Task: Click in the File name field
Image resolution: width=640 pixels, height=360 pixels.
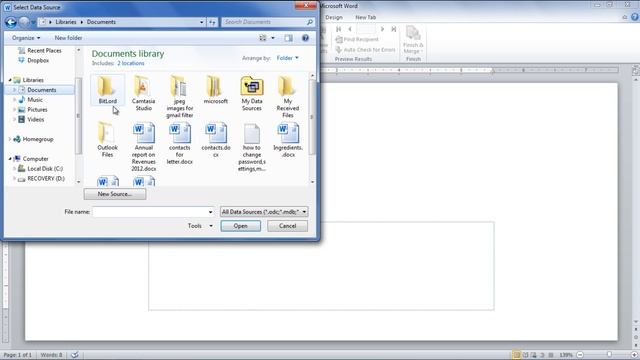Action: (150, 212)
